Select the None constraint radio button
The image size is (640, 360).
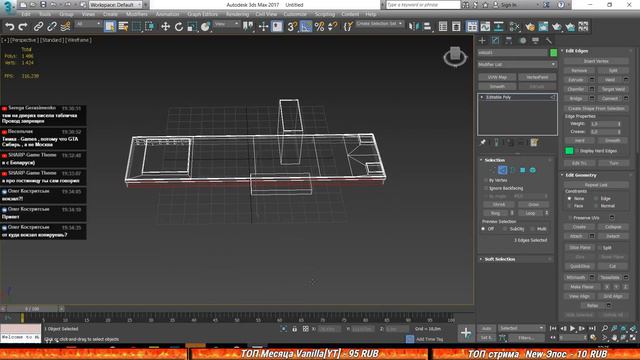click(x=570, y=198)
